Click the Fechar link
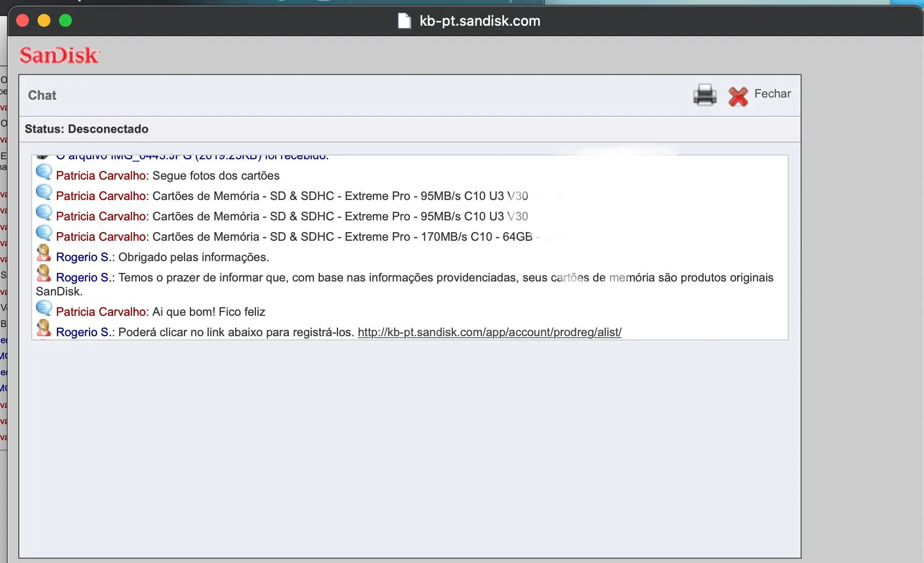The width and height of the screenshot is (924, 563). [x=773, y=94]
